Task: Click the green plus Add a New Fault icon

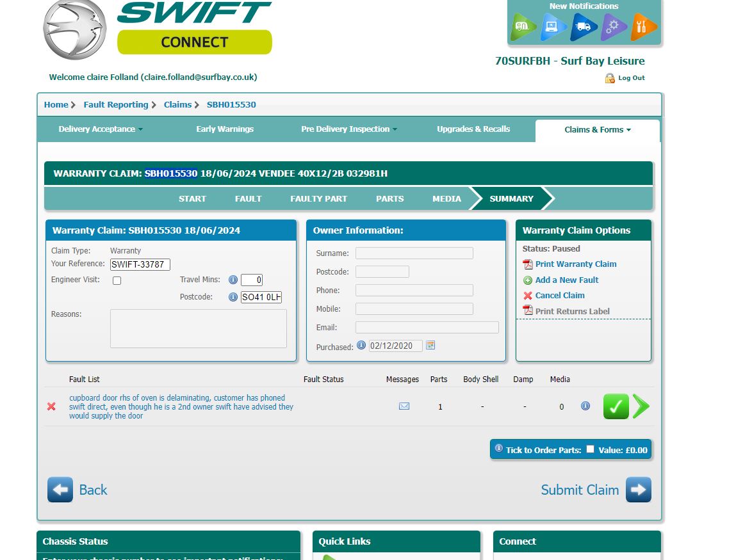Action: (x=528, y=280)
